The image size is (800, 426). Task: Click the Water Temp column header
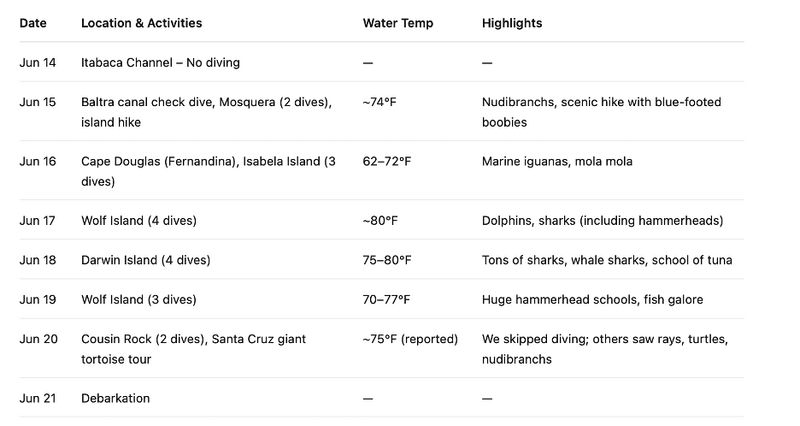click(x=398, y=23)
